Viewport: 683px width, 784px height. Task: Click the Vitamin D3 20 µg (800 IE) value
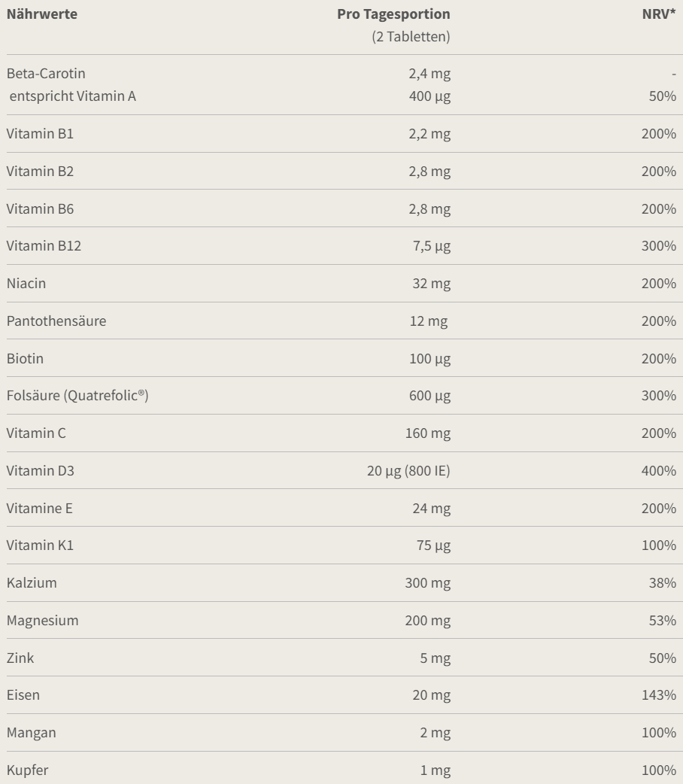(408, 471)
